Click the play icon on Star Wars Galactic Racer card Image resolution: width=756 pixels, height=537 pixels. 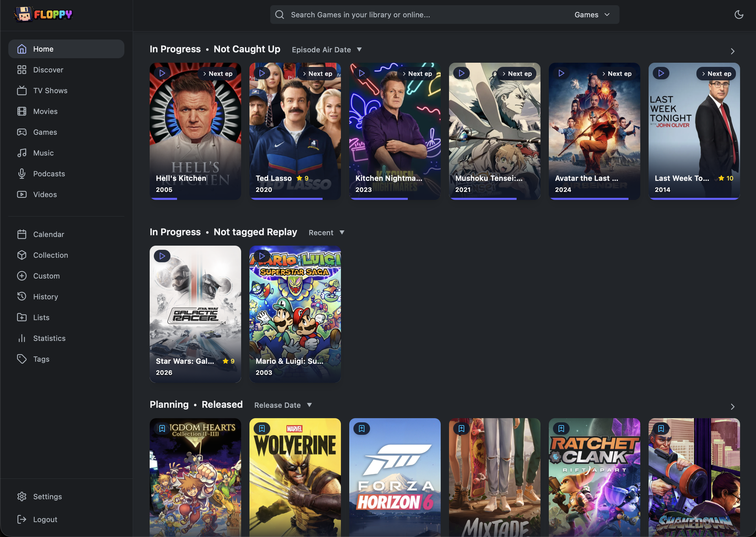162,256
